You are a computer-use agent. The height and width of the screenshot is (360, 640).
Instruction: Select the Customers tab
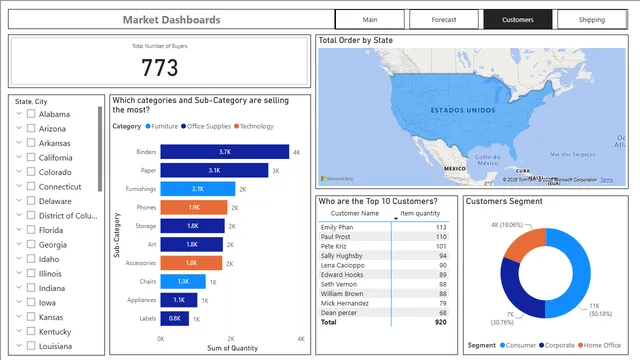tap(518, 20)
